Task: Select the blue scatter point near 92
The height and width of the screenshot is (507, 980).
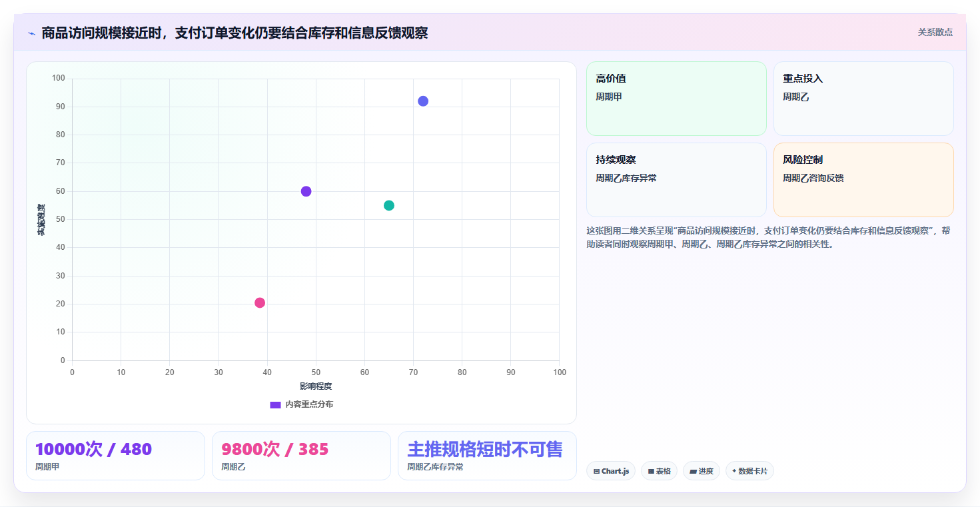Action: tap(423, 101)
